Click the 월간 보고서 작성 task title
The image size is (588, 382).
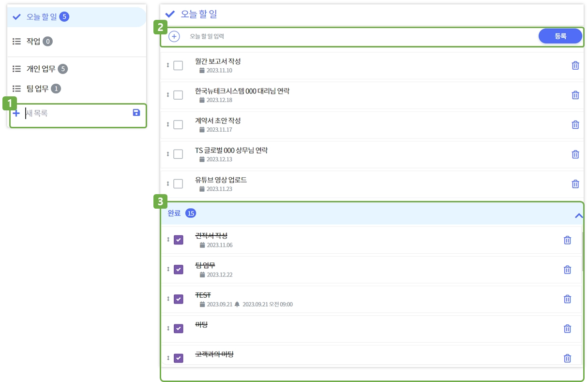click(x=218, y=61)
